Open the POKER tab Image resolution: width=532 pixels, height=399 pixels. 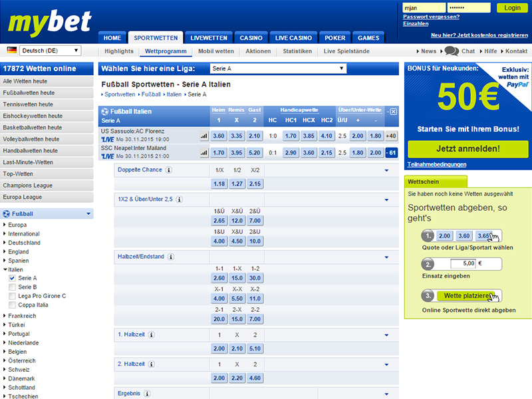coord(335,38)
